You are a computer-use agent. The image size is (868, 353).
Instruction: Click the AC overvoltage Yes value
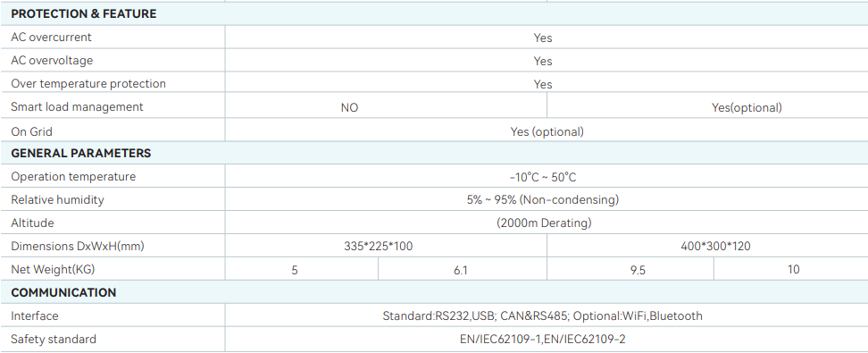pyautogui.click(x=543, y=61)
